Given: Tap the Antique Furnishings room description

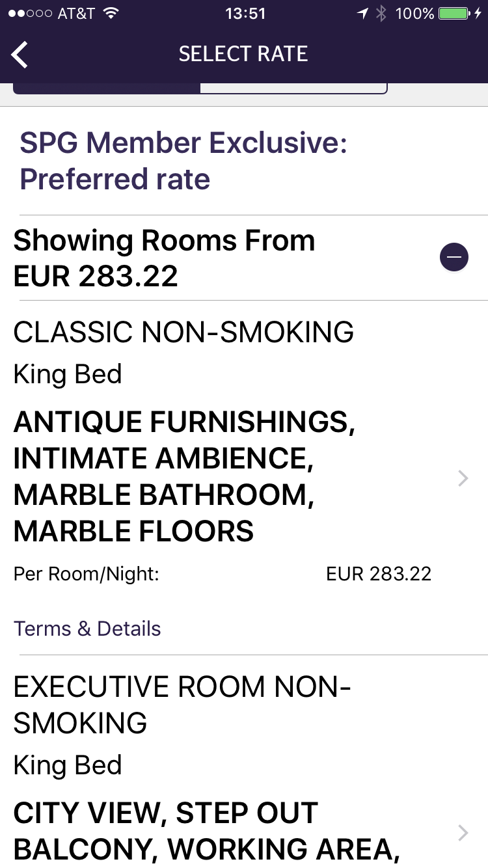Looking at the screenshot, I should [184, 477].
